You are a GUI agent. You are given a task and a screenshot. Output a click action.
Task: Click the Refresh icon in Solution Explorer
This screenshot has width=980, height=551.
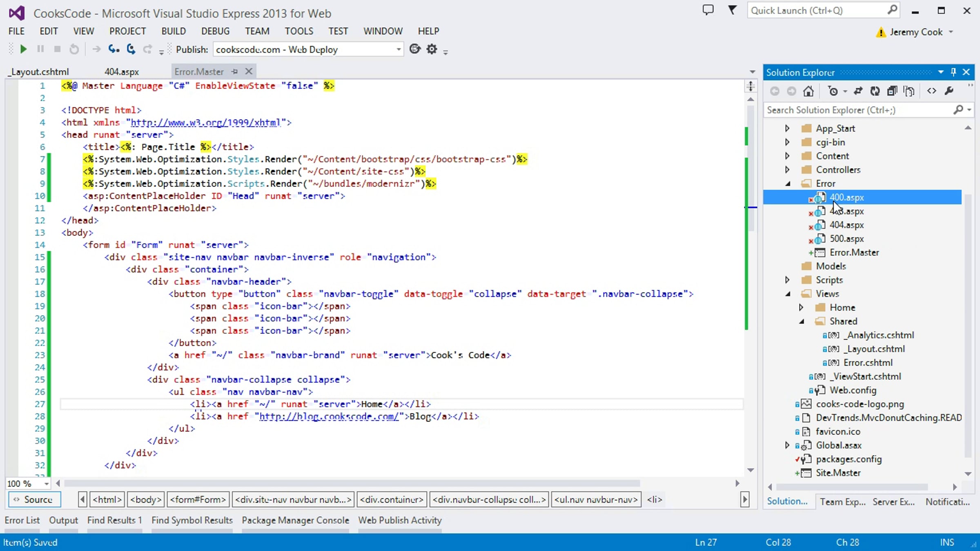pos(875,91)
